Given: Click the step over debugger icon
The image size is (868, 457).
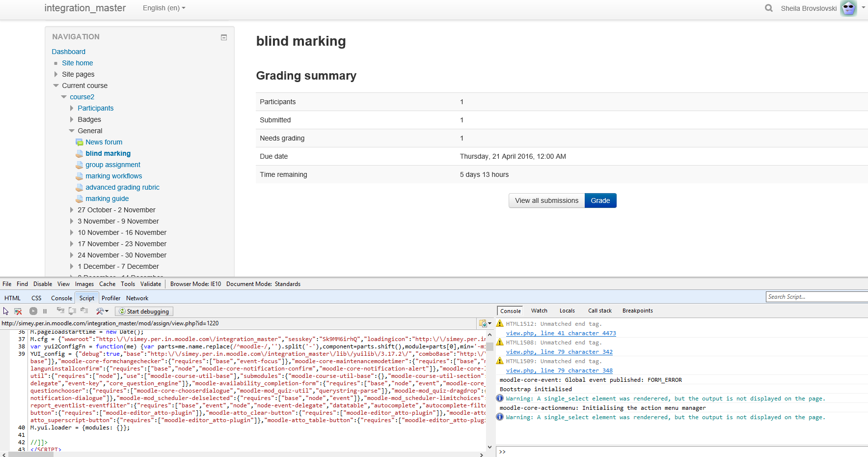Looking at the screenshot, I should [x=72, y=311].
